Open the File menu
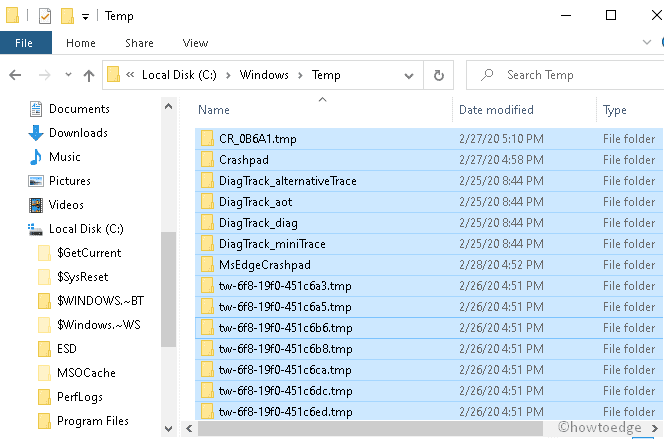 (25, 43)
